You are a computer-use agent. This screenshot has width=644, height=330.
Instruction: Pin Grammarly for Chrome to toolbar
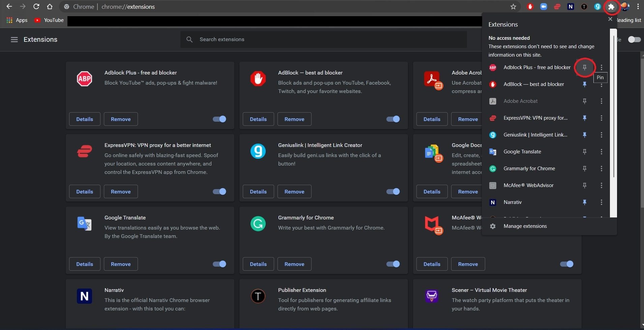pos(585,169)
